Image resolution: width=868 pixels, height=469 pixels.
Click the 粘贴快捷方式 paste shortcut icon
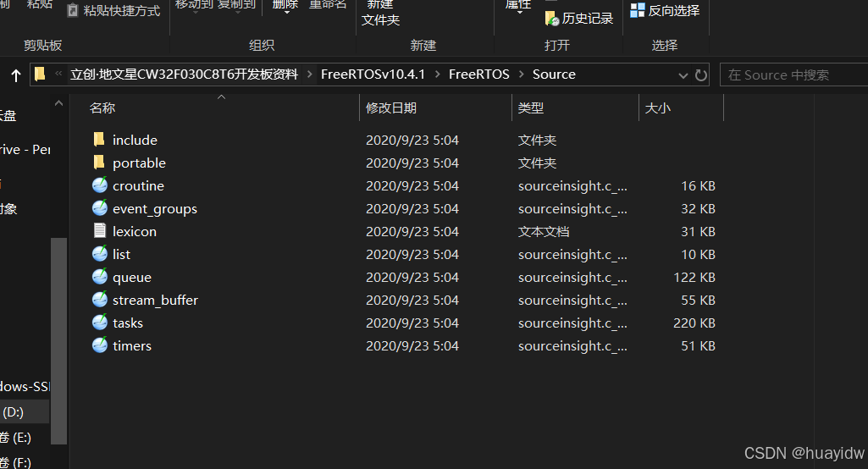click(73, 10)
